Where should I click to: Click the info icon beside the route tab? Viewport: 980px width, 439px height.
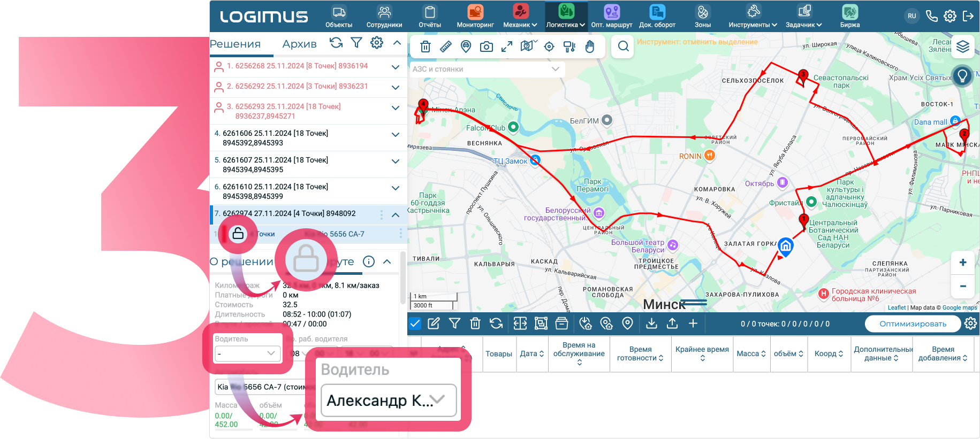click(369, 261)
